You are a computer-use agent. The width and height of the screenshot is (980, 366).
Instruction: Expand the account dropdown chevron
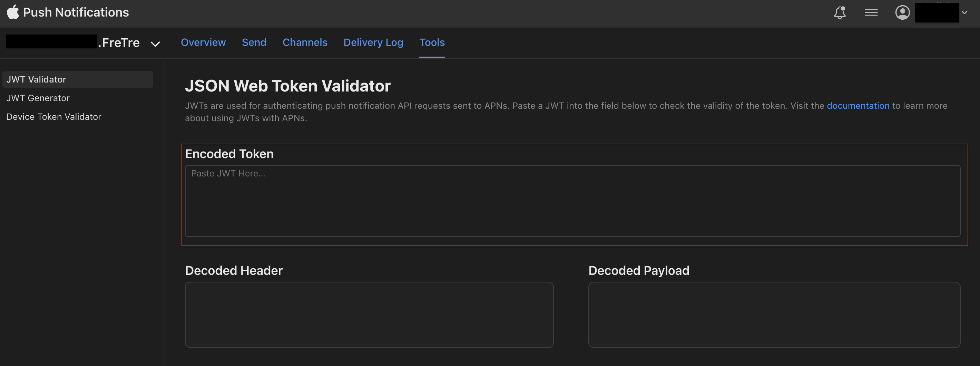[964, 12]
